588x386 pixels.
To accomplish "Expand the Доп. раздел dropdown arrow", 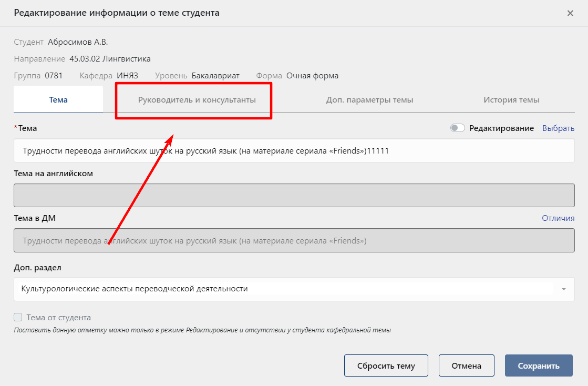I will pyautogui.click(x=564, y=289).
